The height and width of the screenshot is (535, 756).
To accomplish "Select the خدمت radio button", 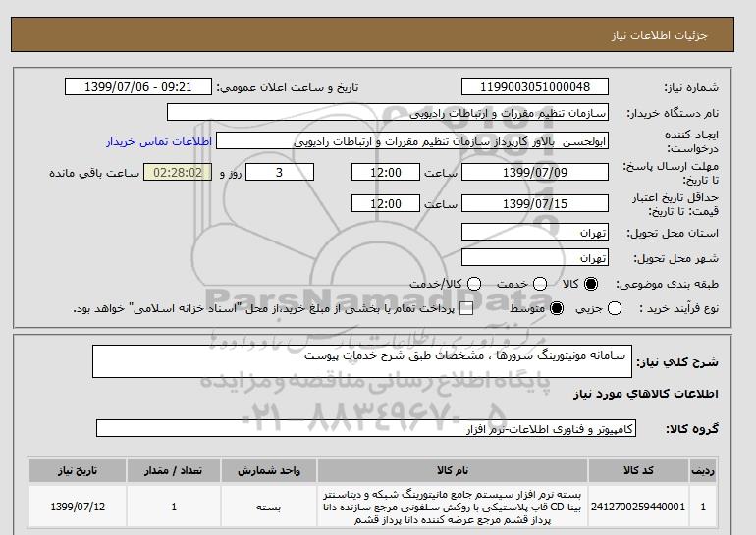I will (540, 284).
